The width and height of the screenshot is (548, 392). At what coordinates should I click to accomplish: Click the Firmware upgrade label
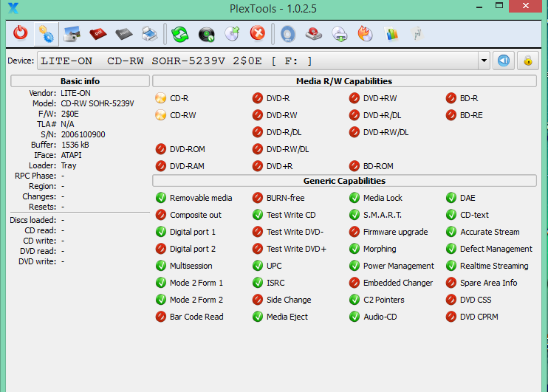pyautogui.click(x=396, y=232)
